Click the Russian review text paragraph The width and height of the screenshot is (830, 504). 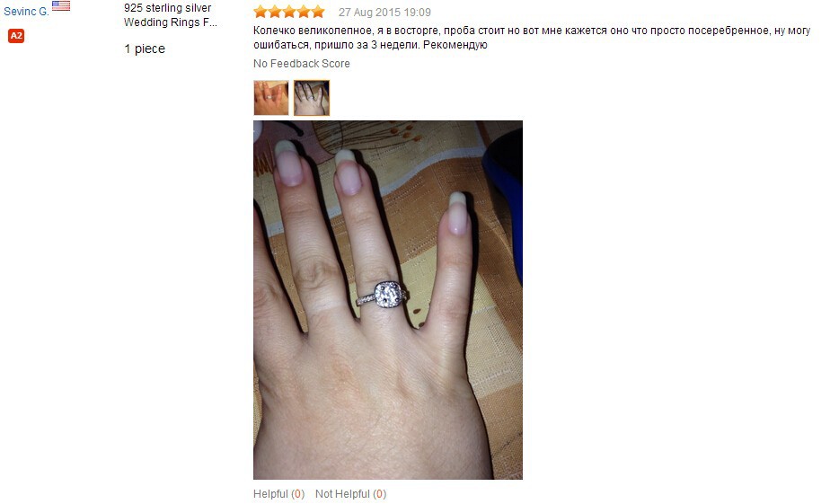(x=532, y=38)
